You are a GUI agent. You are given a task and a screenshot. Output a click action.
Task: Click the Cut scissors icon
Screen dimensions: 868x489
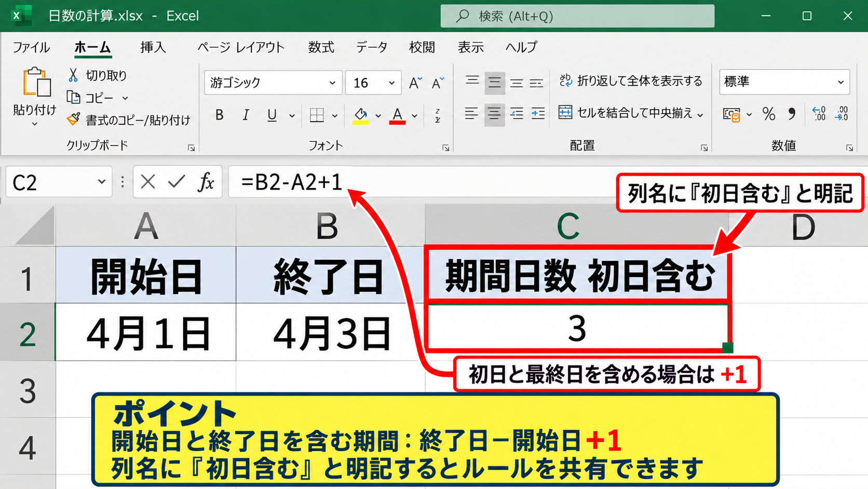73,75
